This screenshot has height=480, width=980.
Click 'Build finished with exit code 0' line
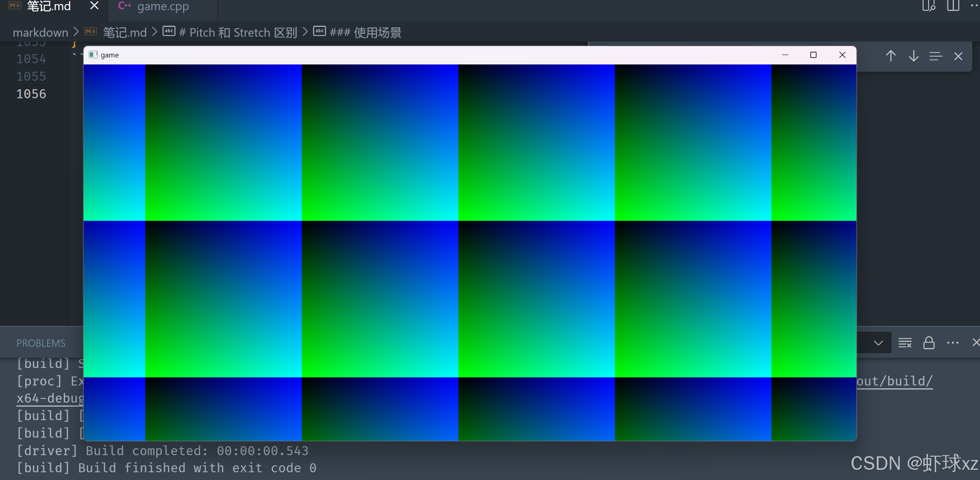166,468
